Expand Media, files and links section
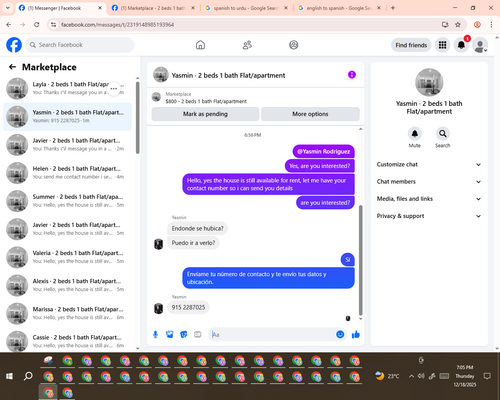 429,199
